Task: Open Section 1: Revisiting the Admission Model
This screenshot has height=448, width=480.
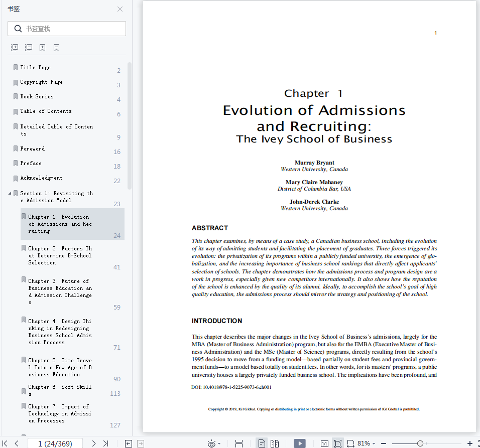Action: 57,197
